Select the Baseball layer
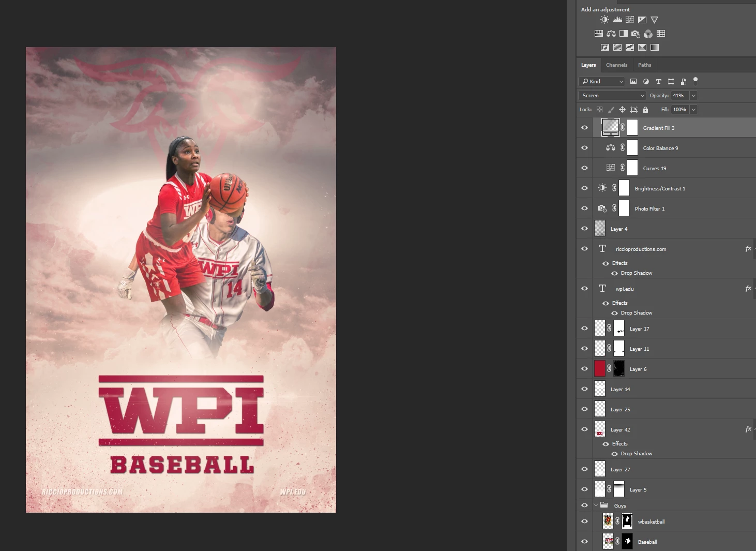The width and height of the screenshot is (756, 551). tap(674, 542)
